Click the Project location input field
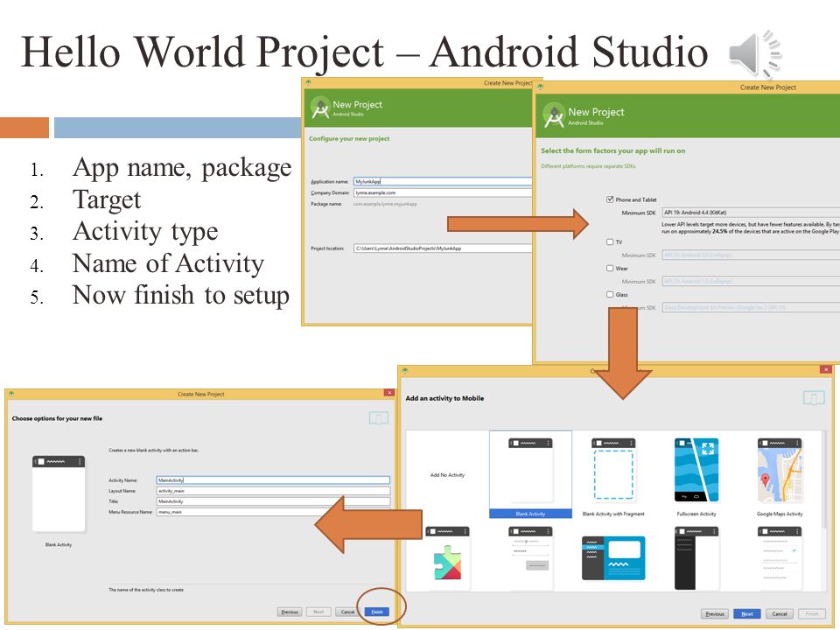 coord(443,248)
